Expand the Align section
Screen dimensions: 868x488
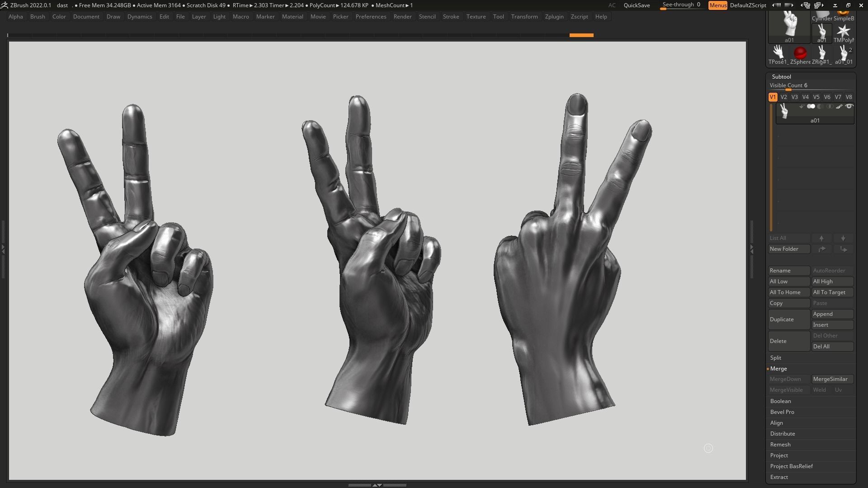click(x=777, y=423)
